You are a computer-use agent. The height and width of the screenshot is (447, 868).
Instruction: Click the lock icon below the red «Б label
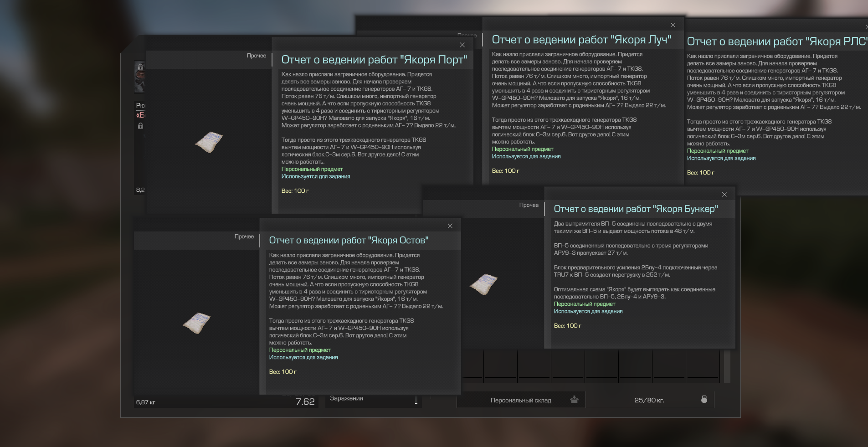click(140, 126)
